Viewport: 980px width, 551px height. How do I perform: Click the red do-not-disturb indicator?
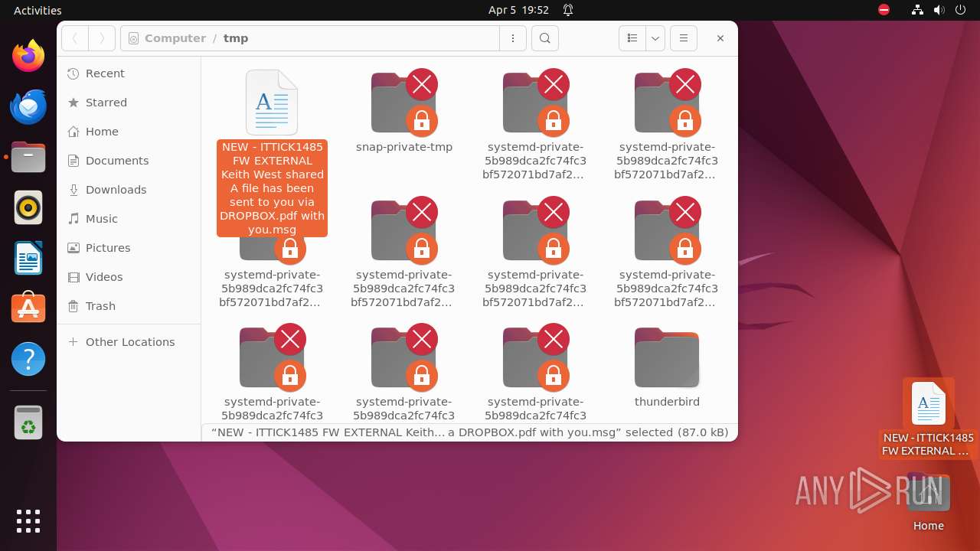click(884, 10)
